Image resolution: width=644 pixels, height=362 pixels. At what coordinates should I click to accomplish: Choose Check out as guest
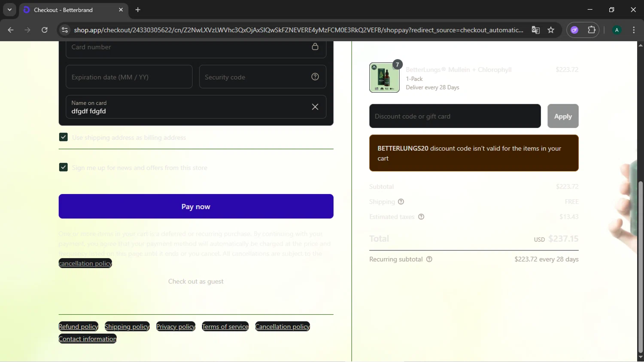(x=196, y=282)
